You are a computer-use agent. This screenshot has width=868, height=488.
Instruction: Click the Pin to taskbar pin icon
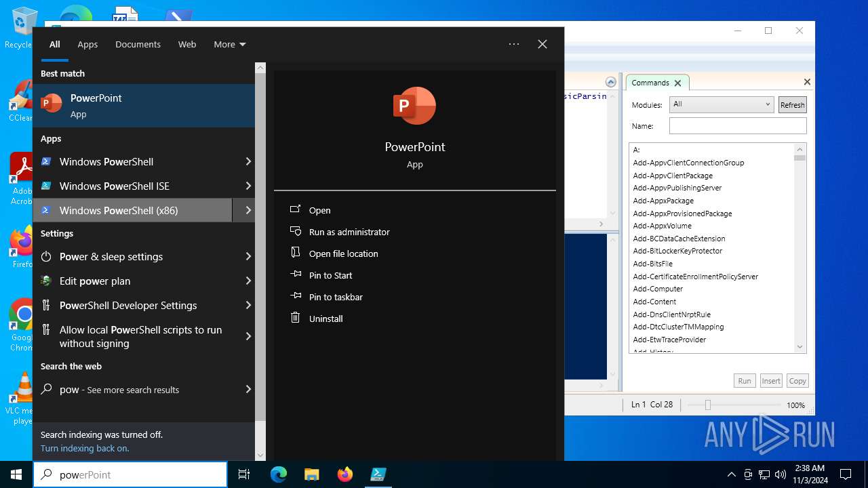coord(295,296)
